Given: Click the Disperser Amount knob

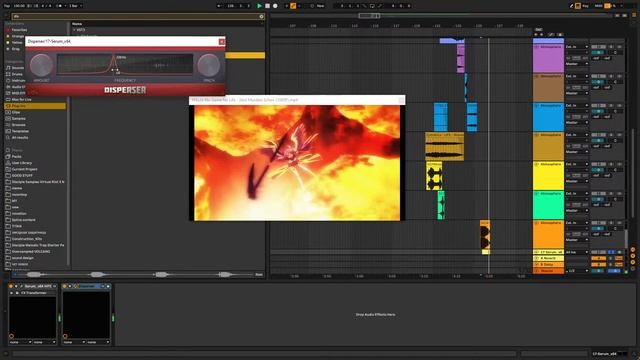Looking at the screenshot, I should [41, 64].
